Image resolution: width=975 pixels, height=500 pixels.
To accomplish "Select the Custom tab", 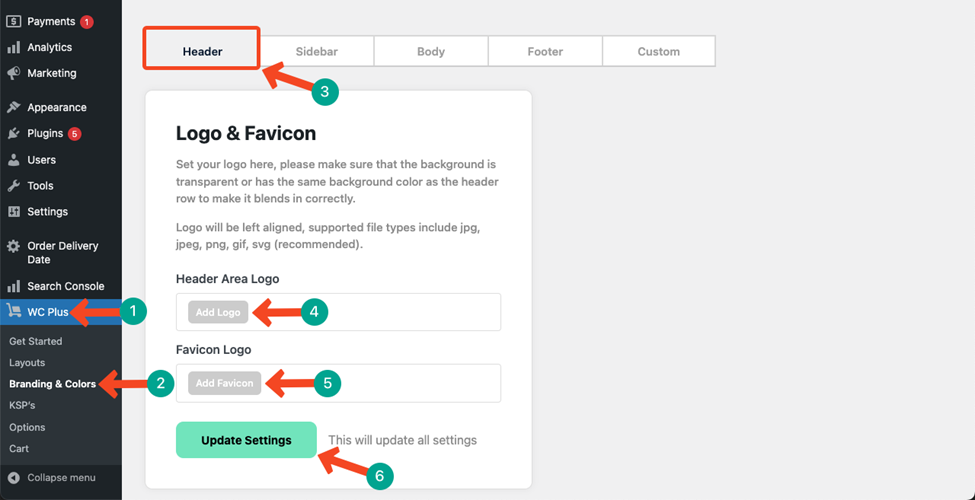I will (x=658, y=52).
